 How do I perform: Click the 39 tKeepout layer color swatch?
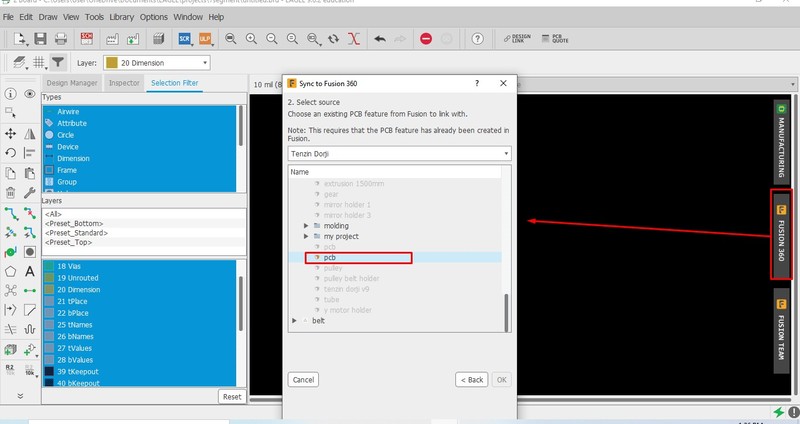(49, 371)
